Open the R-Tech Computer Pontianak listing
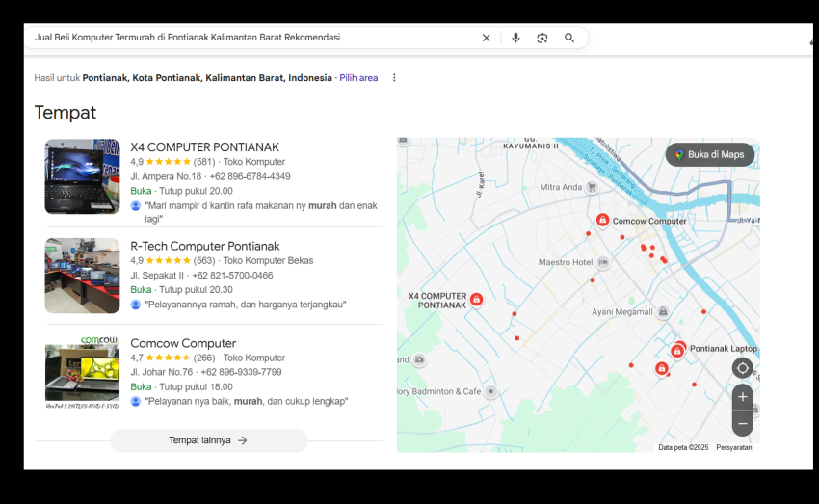Viewport: 819px width, 504px height. click(x=204, y=246)
